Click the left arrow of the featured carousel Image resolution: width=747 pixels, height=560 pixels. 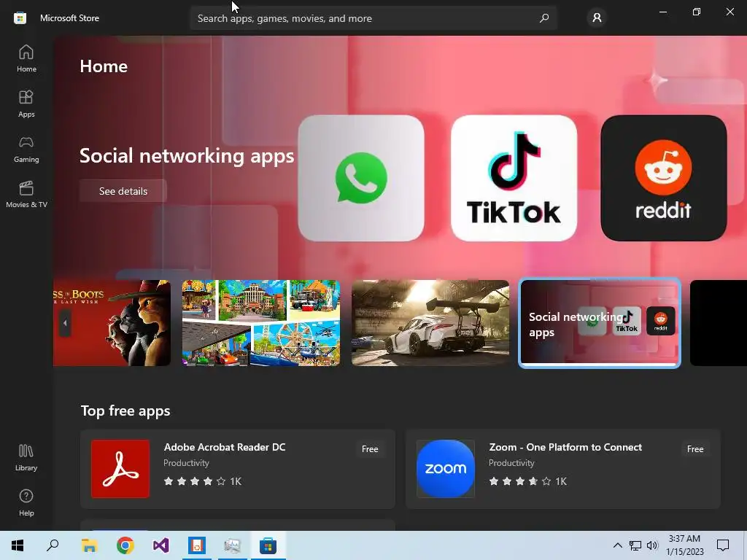click(65, 323)
